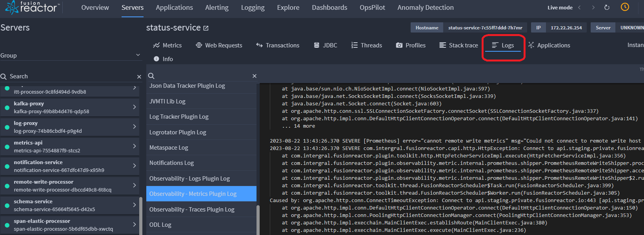Open OpsPilot
The width and height of the screenshot is (644, 235).
(x=372, y=7)
